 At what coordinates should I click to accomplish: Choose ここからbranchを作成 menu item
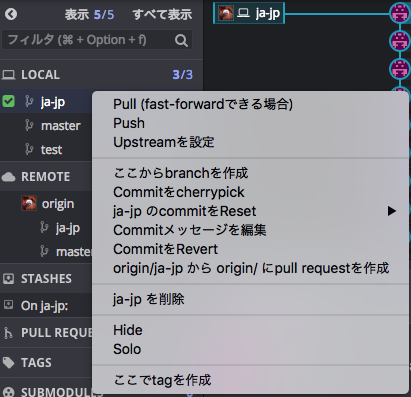pos(250,173)
